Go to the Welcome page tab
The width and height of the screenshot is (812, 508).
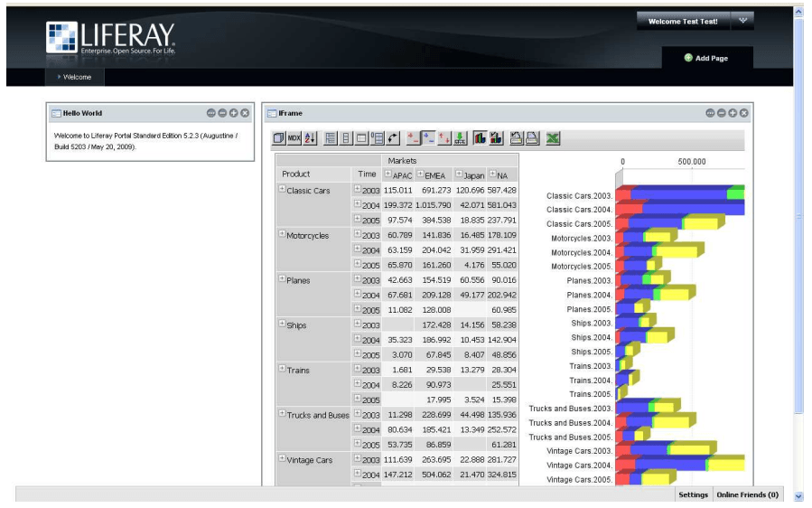tap(76, 77)
